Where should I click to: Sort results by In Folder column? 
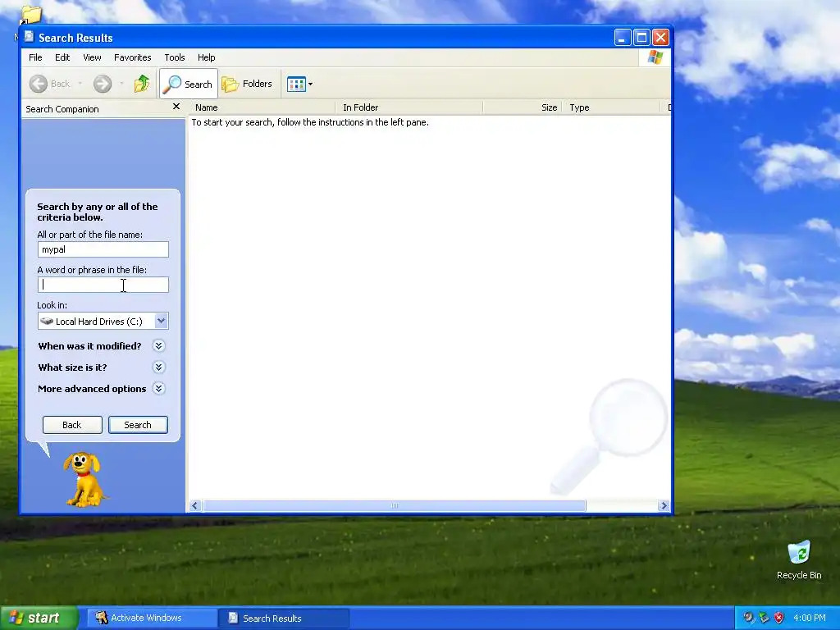pyautogui.click(x=409, y=107)
